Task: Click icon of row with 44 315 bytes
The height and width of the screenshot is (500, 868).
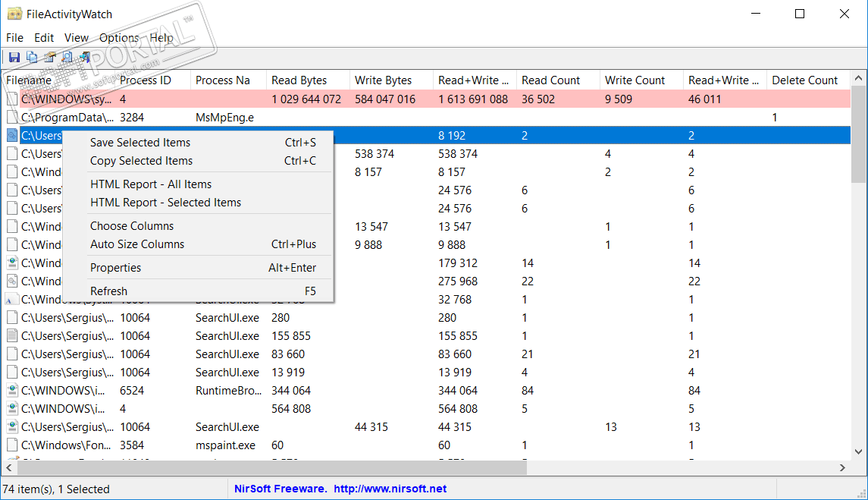Action: (x=12, y=427)
